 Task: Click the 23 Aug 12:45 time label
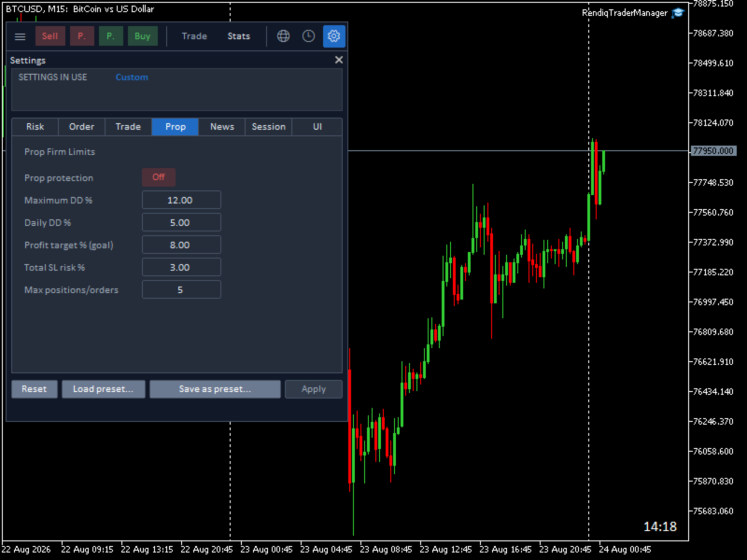coord(446,550)
